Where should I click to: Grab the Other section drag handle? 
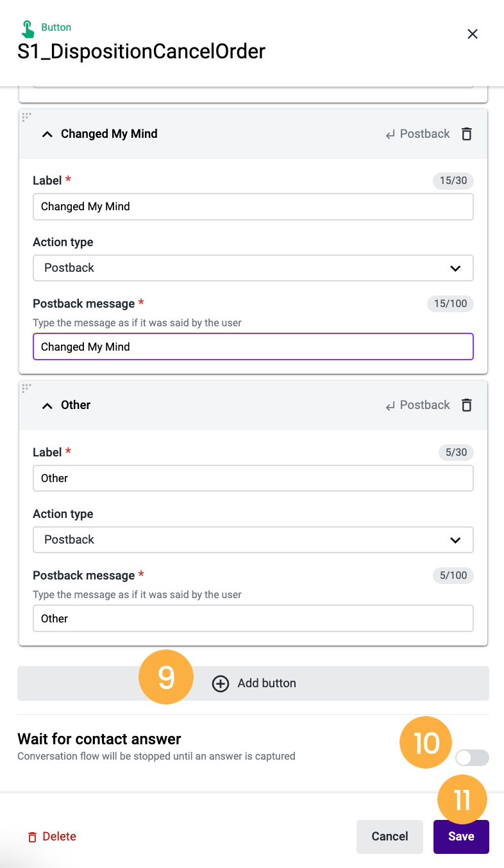pos(27,388)
